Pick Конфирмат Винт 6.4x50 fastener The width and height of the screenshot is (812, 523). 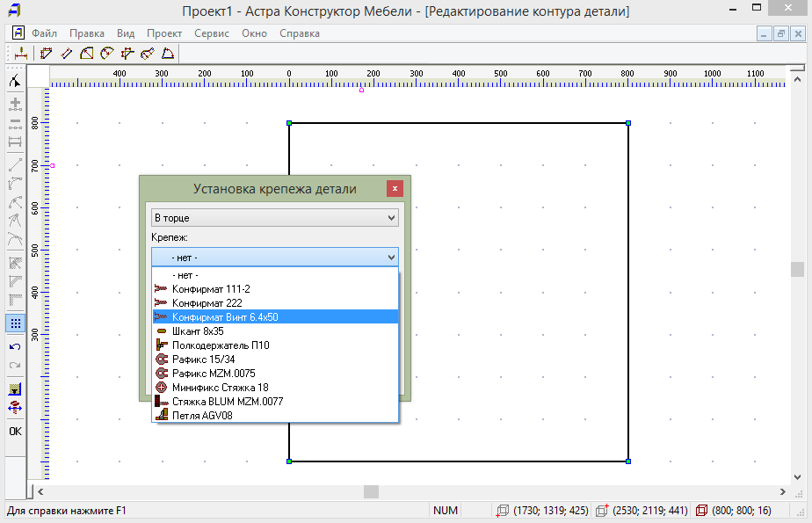(x=275, y=317)
